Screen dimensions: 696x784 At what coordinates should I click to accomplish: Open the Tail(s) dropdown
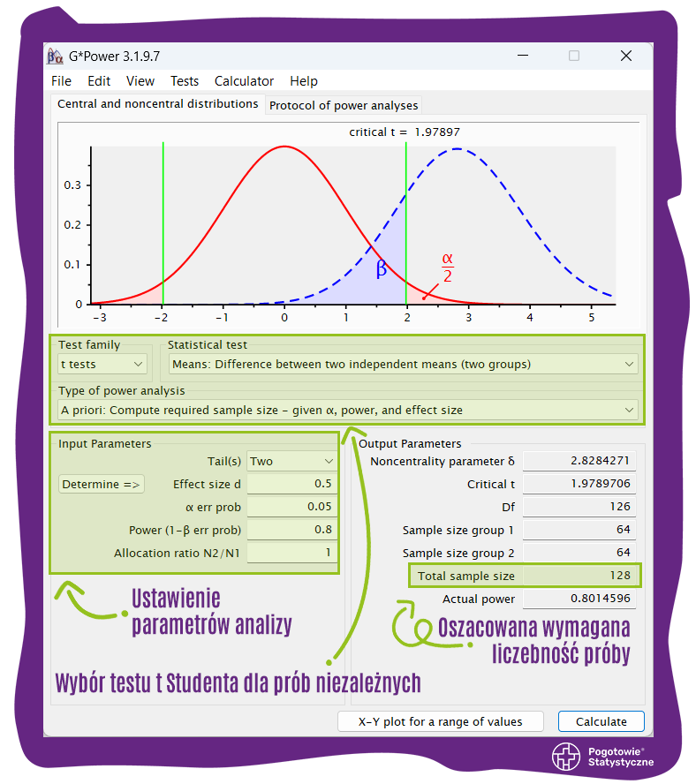pos(291,461)
